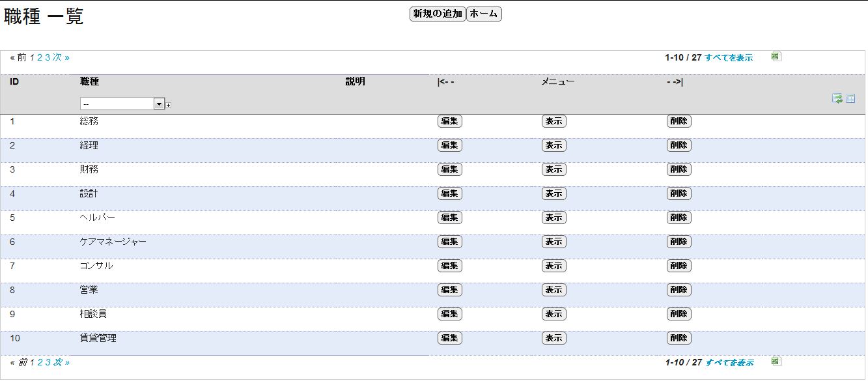Delete the 賃貸管理 entry
This screenshot has height=383, width=868.
coord(679,338)
